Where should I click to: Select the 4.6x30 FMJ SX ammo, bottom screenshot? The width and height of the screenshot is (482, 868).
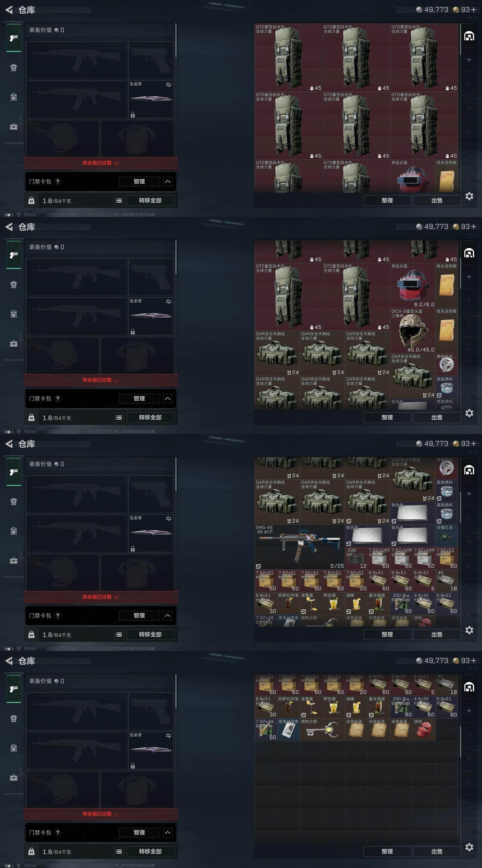pos(424,707)
